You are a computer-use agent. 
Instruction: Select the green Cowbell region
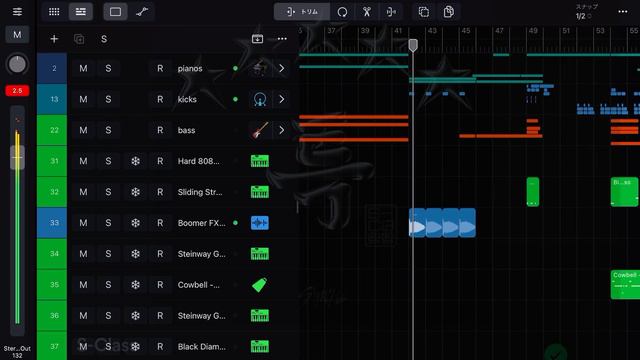coord(625,284)
